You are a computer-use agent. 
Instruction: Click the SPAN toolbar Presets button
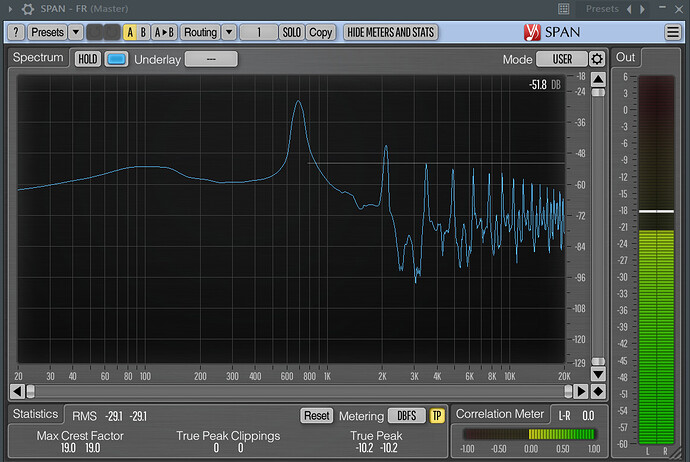47,32
